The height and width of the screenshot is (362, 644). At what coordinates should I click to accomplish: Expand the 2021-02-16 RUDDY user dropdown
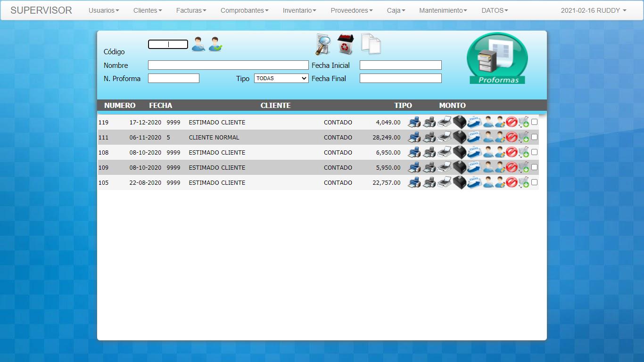[x=593, y=10]
